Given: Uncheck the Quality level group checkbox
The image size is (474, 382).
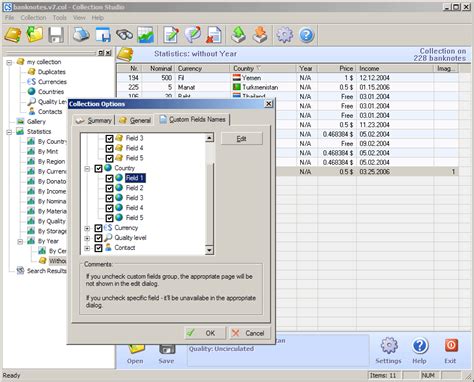Looking at the screenshot, I should 98,238.
